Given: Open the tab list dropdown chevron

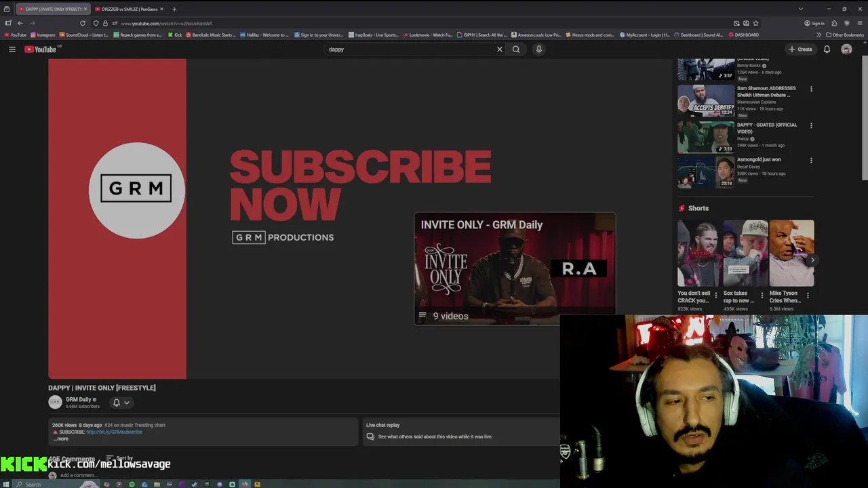Looking at the screenshot, I should click(x=800, y=9).
